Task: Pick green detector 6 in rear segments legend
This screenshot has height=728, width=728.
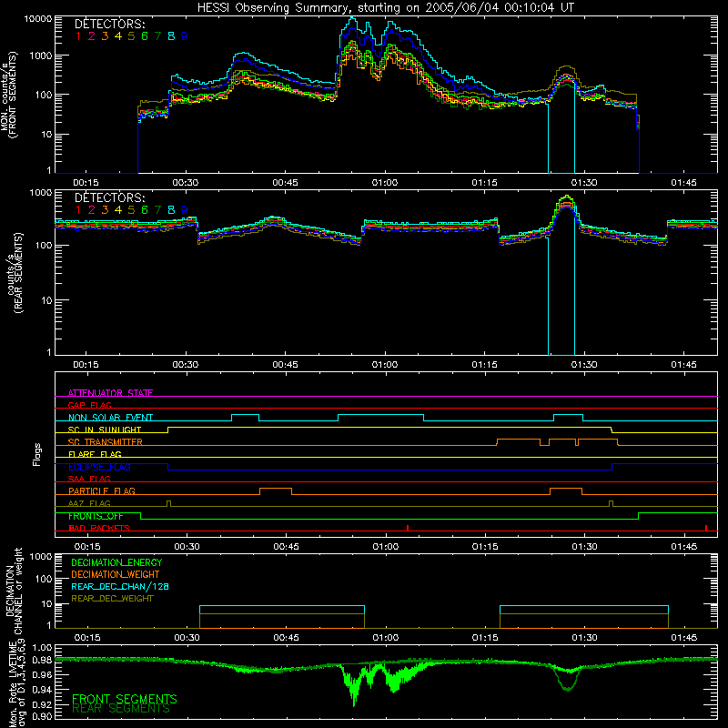Action: [x=145, y=210]
